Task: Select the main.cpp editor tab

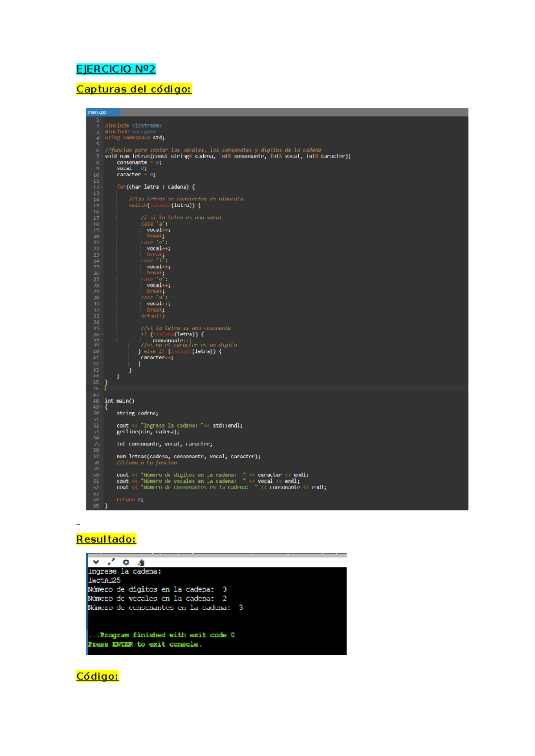Action: pyautogui.click(x=103, y=112)
